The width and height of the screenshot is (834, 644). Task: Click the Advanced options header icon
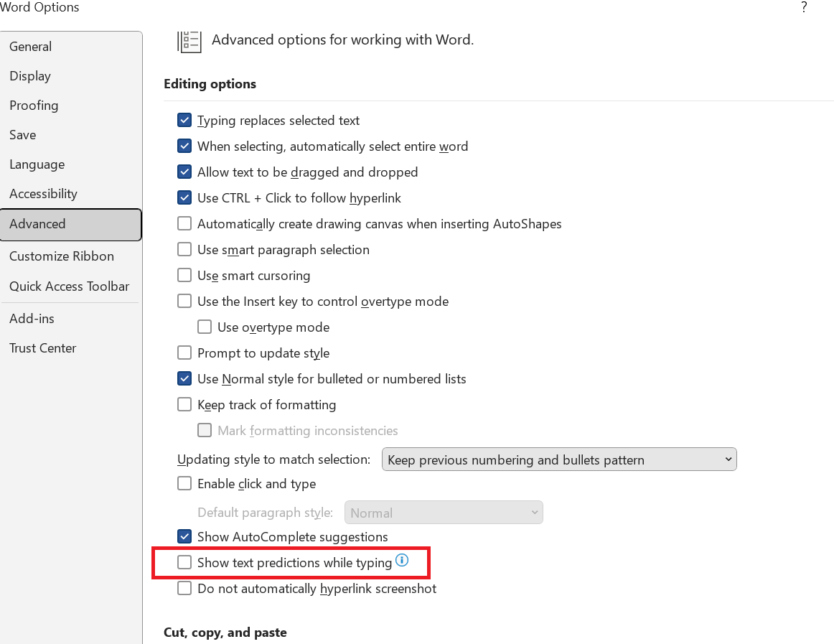point(189,40)
